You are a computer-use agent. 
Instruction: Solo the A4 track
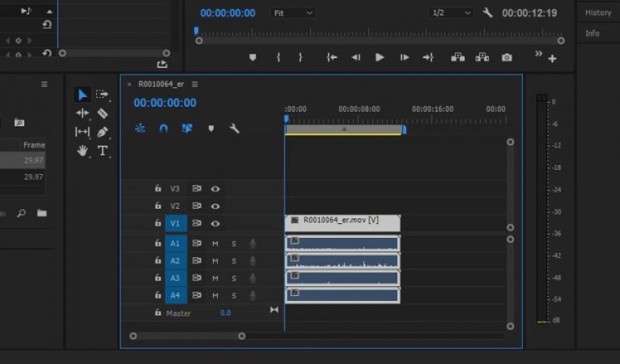(x=234, y=295)
